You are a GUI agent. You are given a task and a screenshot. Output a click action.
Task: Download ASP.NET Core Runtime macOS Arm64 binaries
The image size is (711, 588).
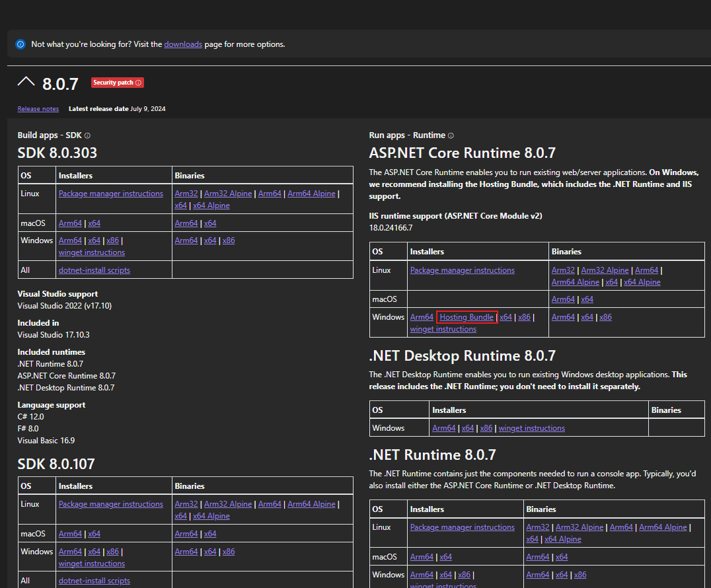(x=563, y=299)
